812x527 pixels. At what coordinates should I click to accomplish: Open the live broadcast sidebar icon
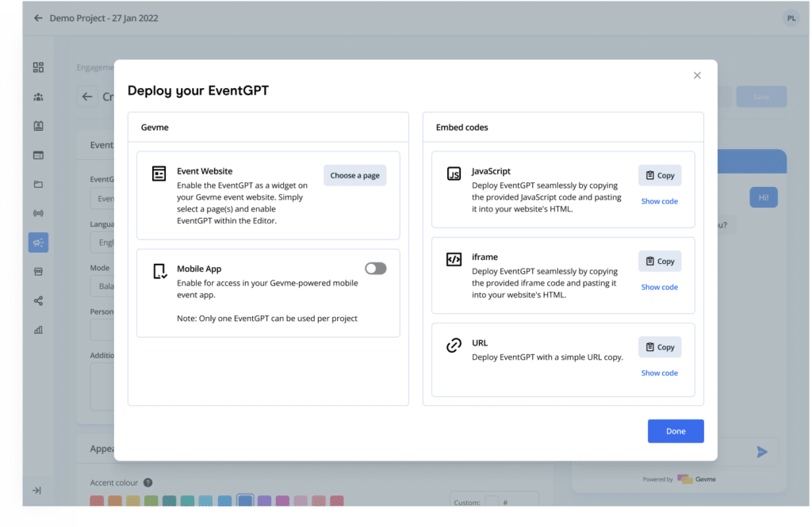pos(38,213)
